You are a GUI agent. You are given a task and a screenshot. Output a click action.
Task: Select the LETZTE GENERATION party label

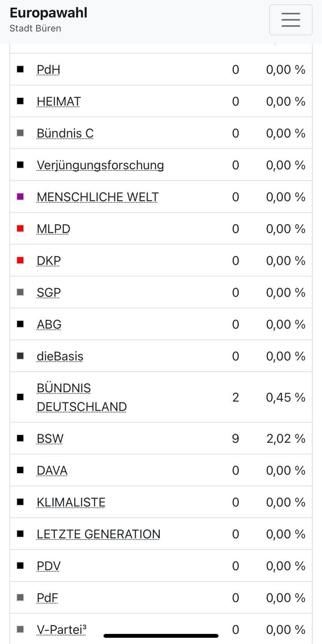coord(98,534)
